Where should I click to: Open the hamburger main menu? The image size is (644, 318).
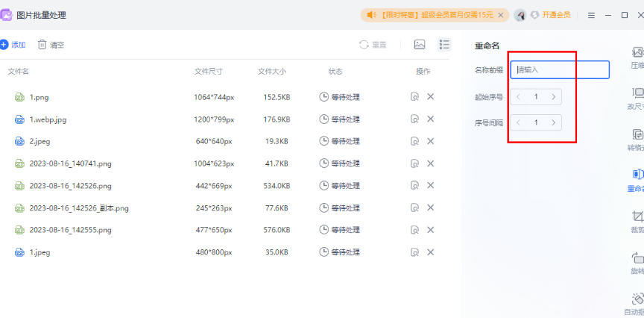[591, 15]
